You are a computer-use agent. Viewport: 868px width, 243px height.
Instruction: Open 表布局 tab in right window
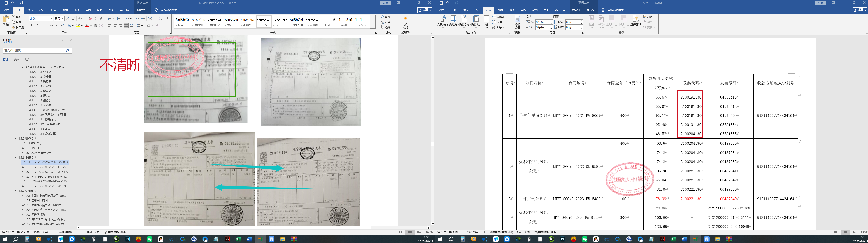(590, 10)
